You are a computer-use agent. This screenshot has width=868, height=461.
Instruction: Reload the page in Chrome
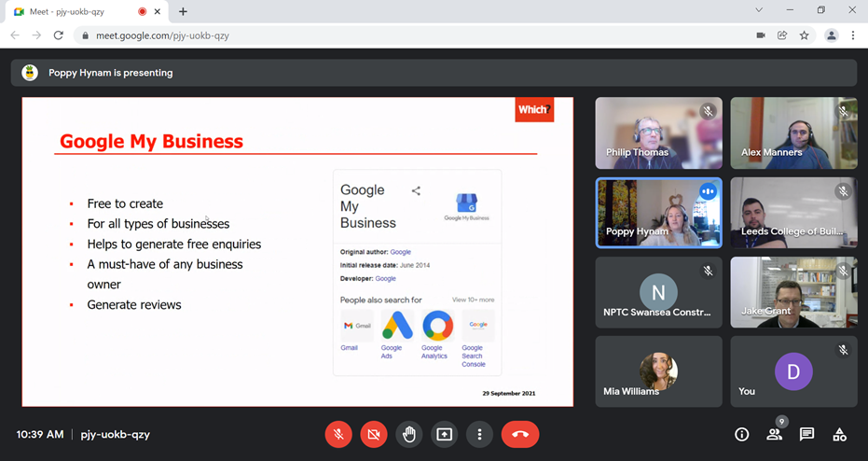(58, 35)
